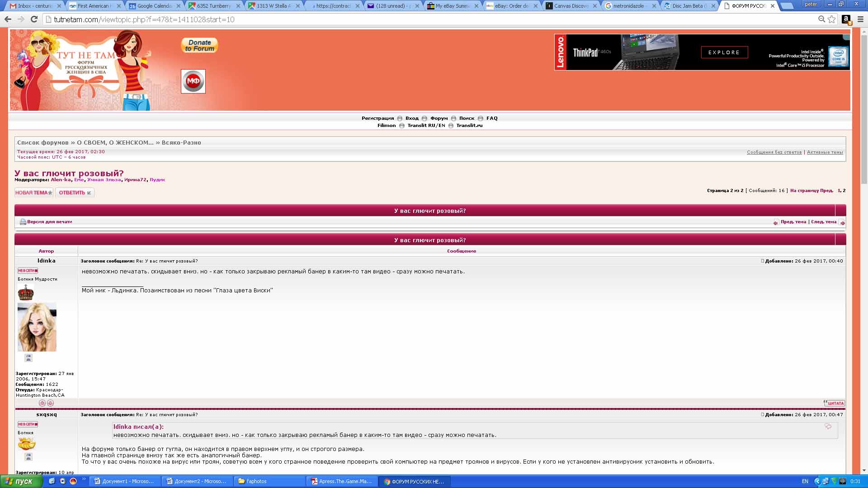Viewport: 868px width, 488px height.
Task: Bookmark page with star icon
Action: [x=832, y=19]
